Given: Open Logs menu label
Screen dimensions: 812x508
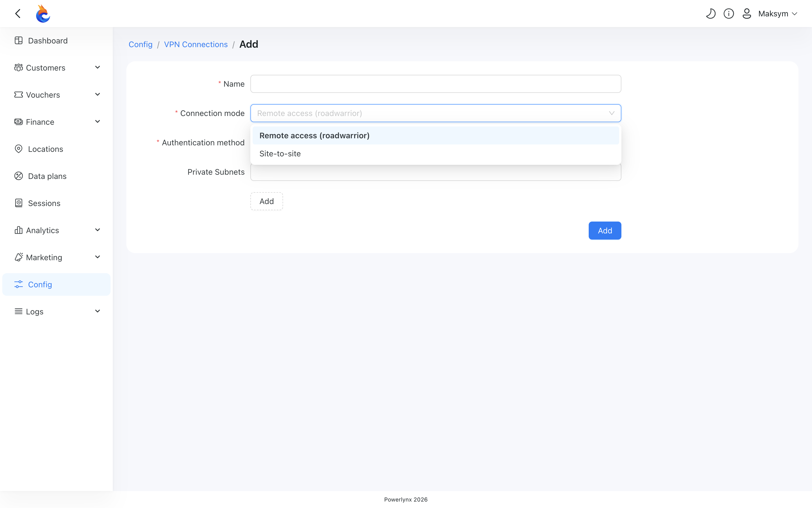Looking at the screenshot, I should pos(35,312).
